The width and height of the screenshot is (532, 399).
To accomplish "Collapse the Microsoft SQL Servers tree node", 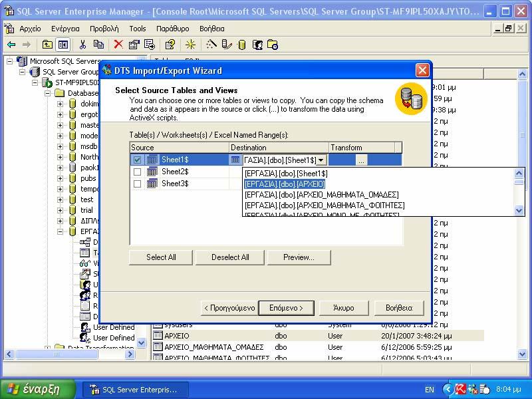I will pos(10,61).
